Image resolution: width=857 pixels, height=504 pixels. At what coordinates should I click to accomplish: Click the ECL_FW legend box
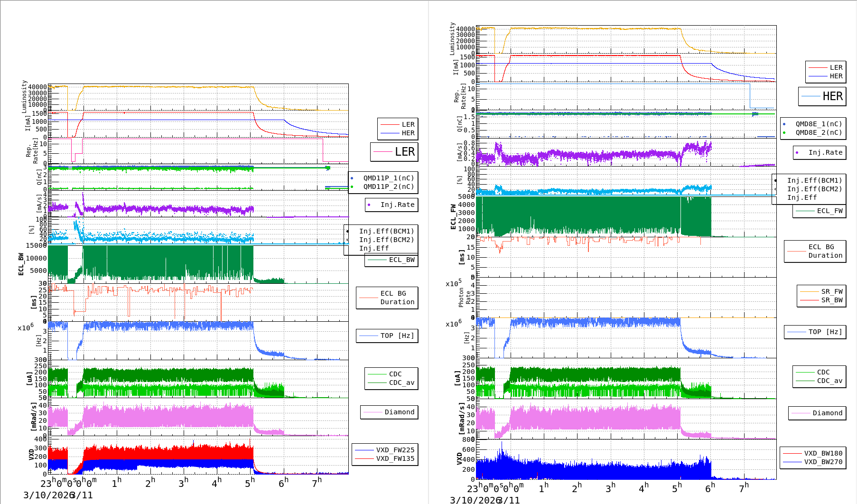point(820,211)
